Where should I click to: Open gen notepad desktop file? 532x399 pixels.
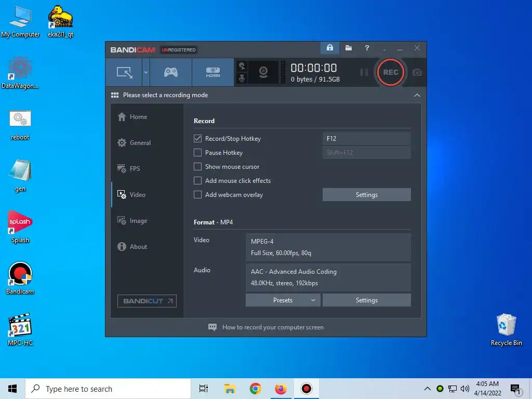click(x=20, y=176)
